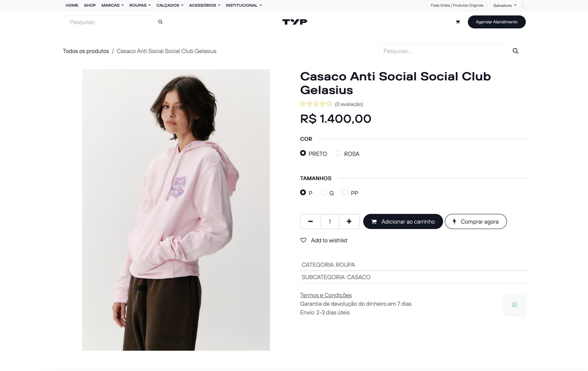Select size G radio button
588x371 pixels.
coord(323,192)
